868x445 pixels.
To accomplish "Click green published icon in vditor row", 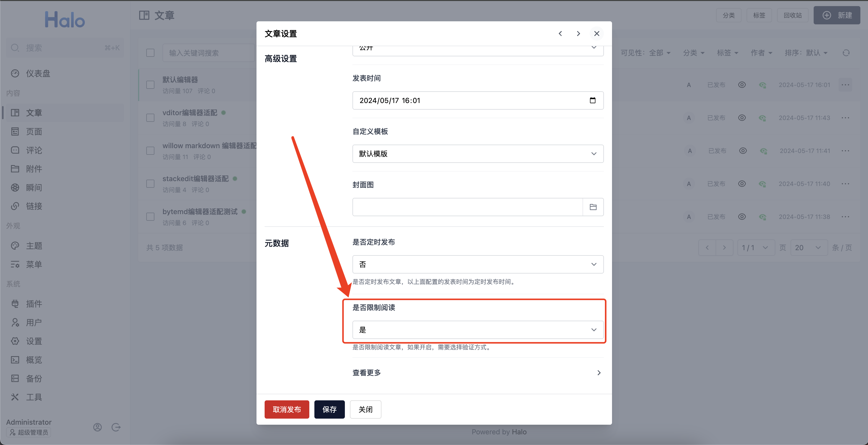I will tap(763, 118).
